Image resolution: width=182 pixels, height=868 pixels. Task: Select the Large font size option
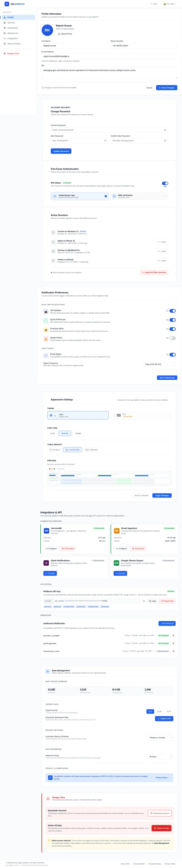tap(78, 433)
